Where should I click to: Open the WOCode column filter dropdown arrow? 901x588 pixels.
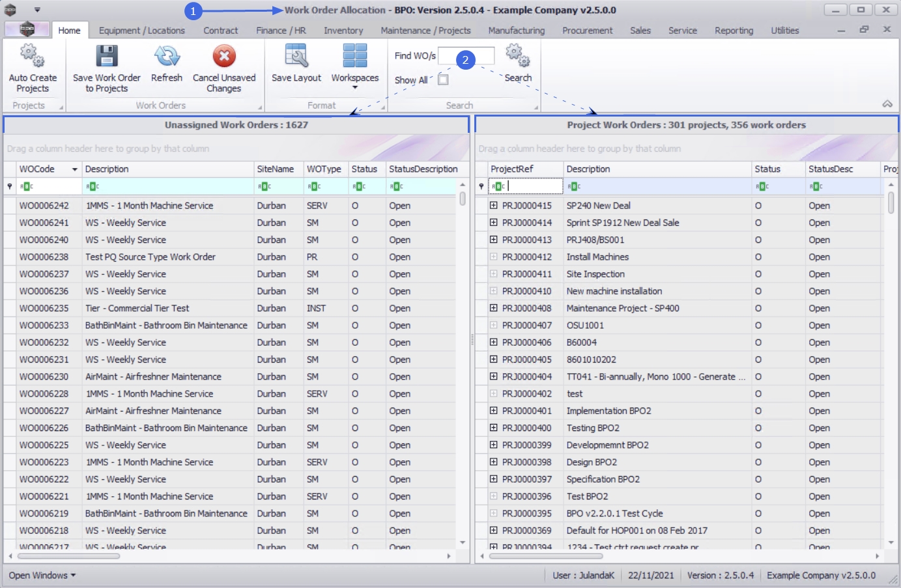[x=74, y=169]
